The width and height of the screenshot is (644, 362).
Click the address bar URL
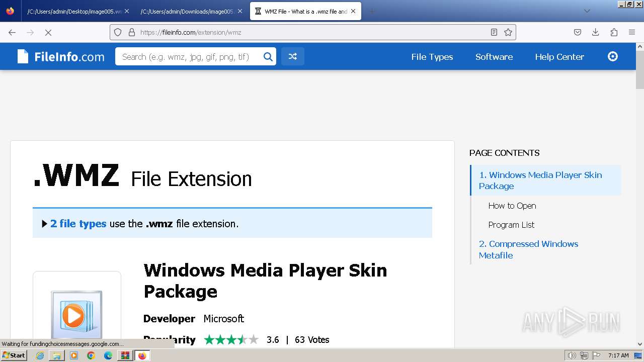coord(191,32)
